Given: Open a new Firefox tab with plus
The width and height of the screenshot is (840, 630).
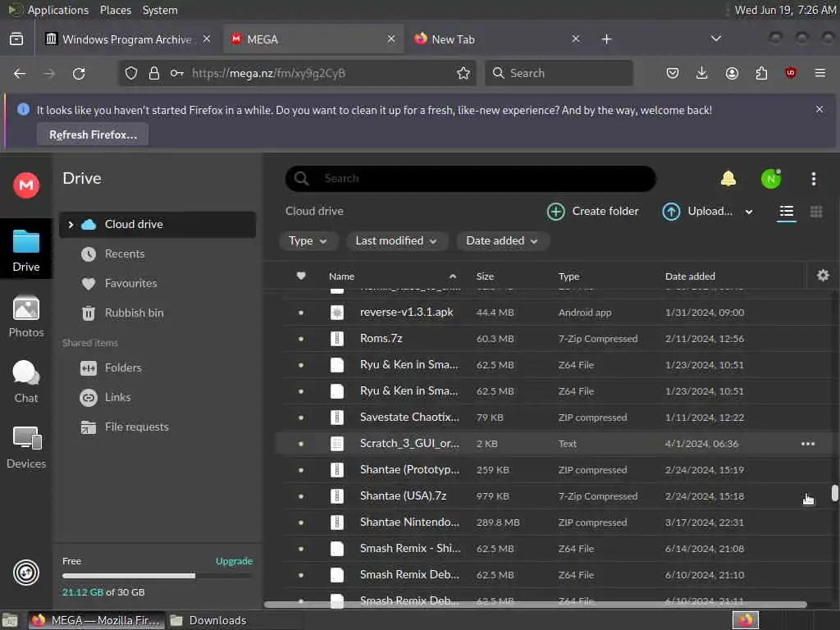Looking at the screenshot, I should pyautogui.click(x=606, y=39).
